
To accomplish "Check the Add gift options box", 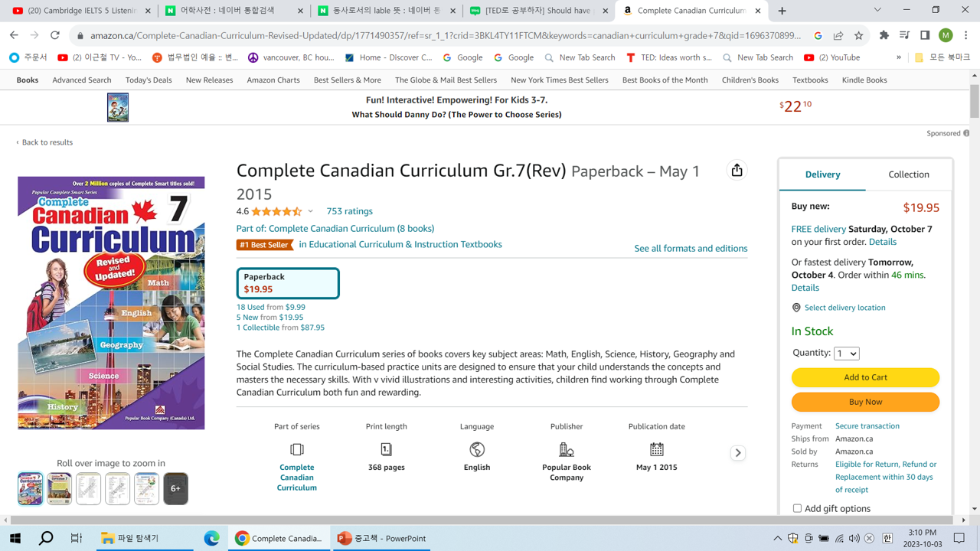I will 797,508.
